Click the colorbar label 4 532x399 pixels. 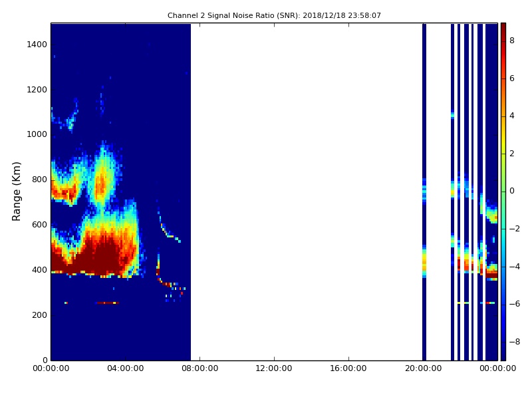pos(512,116)
